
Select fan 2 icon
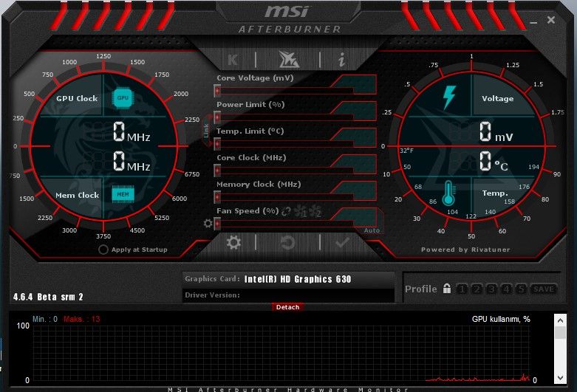[x=315, y=211]
